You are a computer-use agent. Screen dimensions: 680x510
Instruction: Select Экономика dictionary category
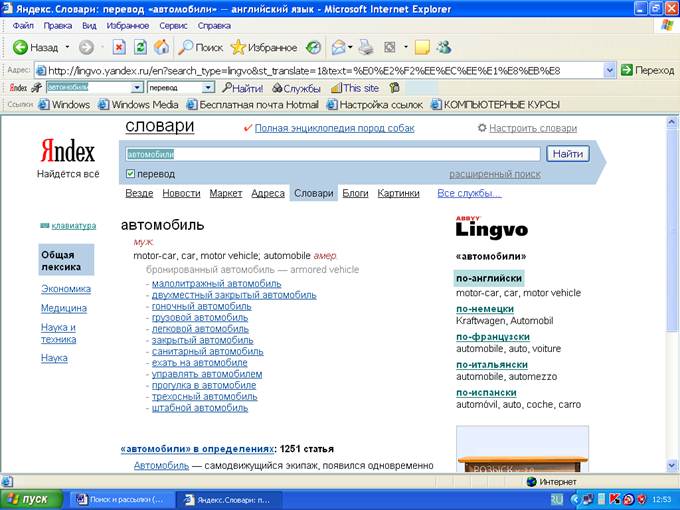66,289
